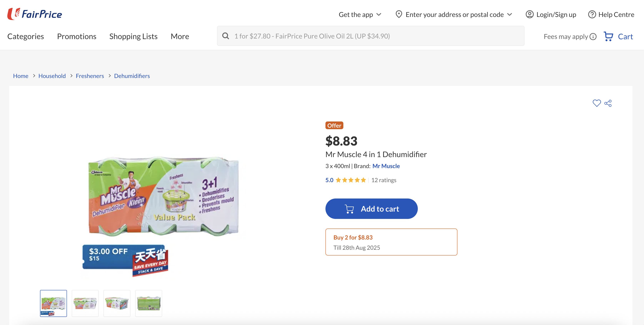Click the fees info icon

coord(593,37)
